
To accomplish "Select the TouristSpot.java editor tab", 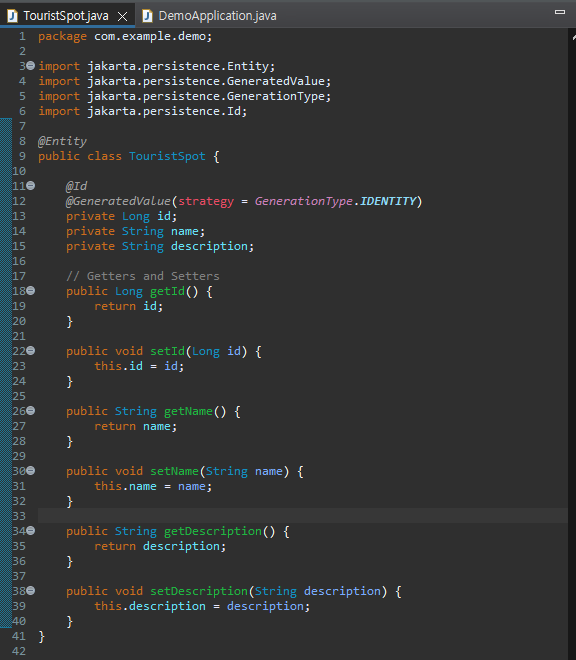I will tap(67, 16).
